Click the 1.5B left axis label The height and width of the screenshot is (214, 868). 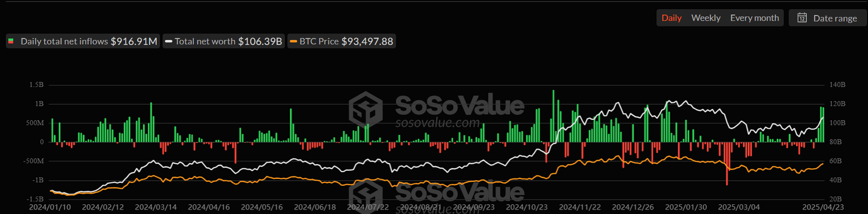point(36,85)
